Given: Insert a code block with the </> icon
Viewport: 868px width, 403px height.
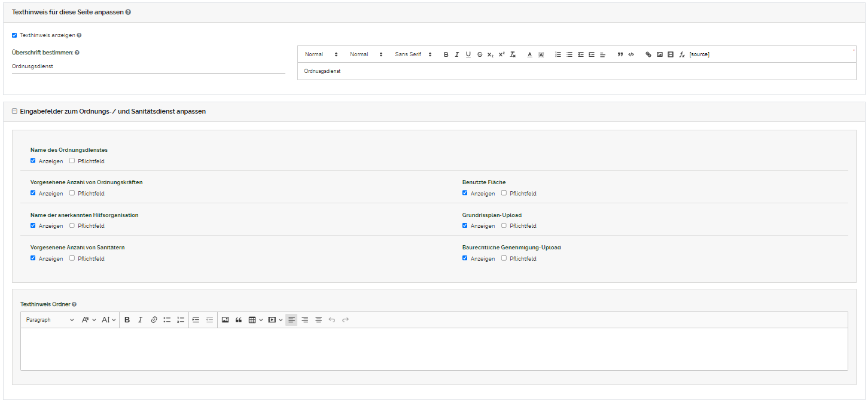Looking at the screenshot, I should [x=631, y=54].
